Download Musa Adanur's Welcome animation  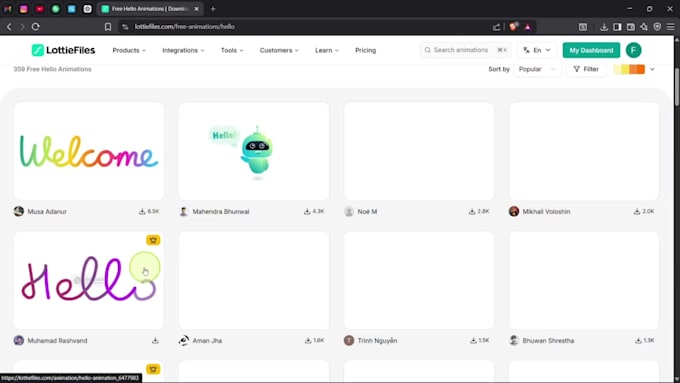coord(149,212)
